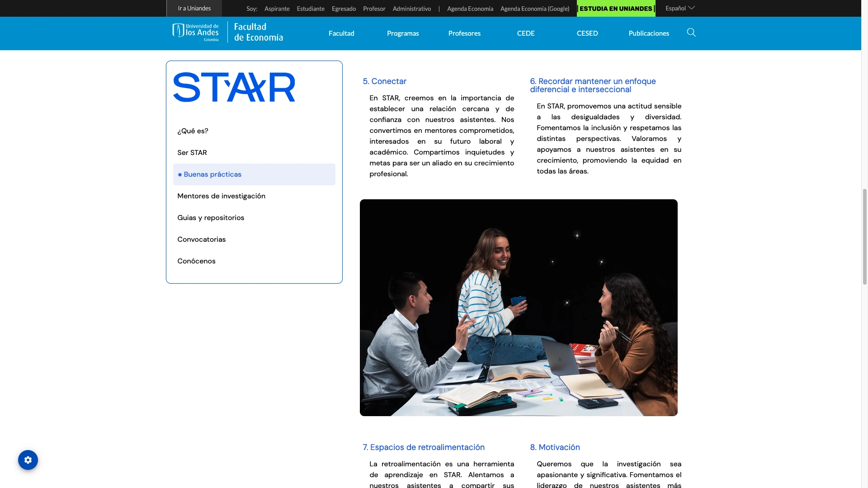The height and width of the screenshot is (488, 868).
Task: Click ESTUDIA EN UNIANDES green button
Action: pos(616,9)
